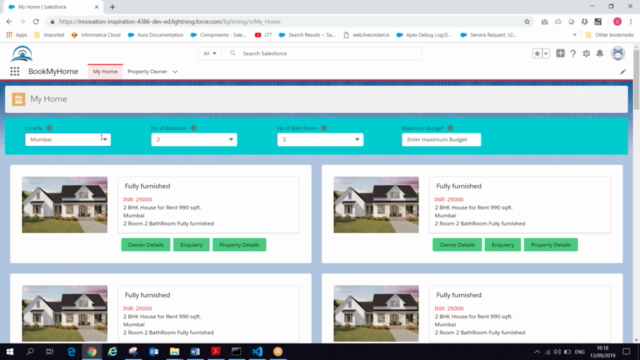Open the Aura Documentation bookmark

(156, 35)
